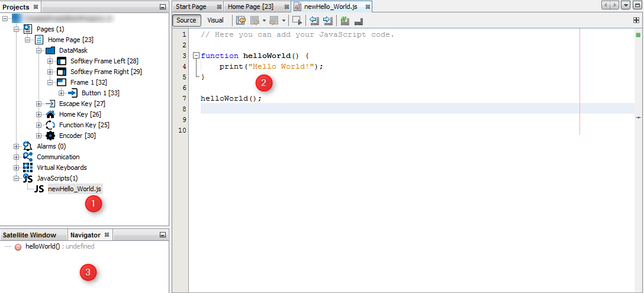Click the Encoder gear icon

[x=50, y=136]
